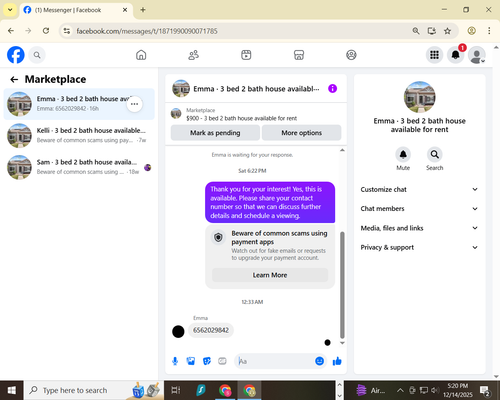Open Emma's 3 bed 2 bath conversation
500x400 pixels.
(x=79, y=104)
